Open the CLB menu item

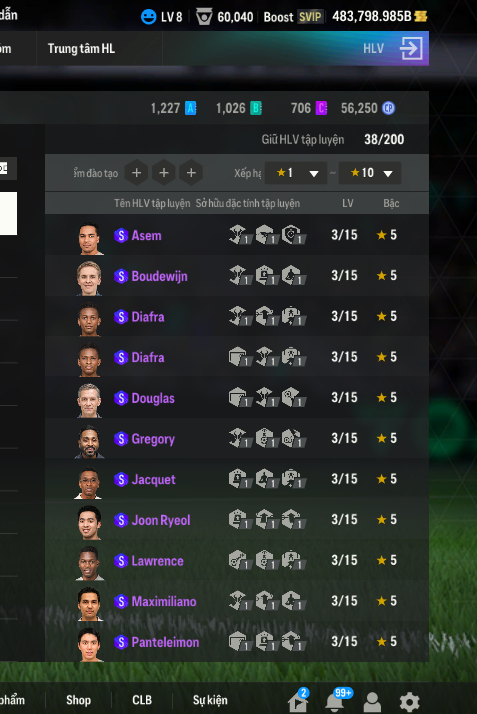point(142,700)
